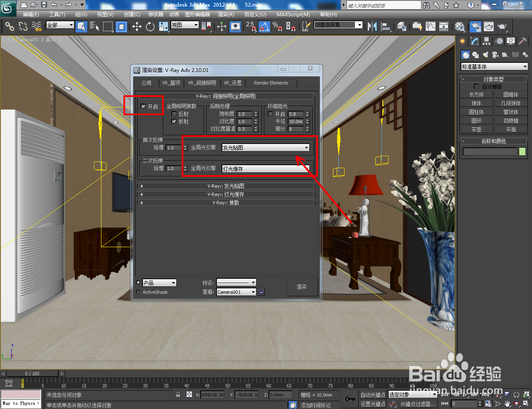Toggle Window/Crossing selection mode icon

[x=121, y=27]
